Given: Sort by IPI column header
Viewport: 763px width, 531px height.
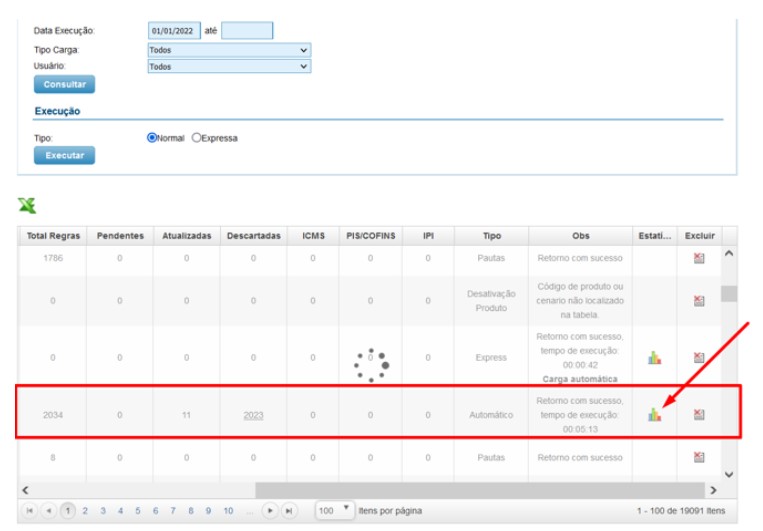Looking at the screenshot, I should [x=428, y=236].
